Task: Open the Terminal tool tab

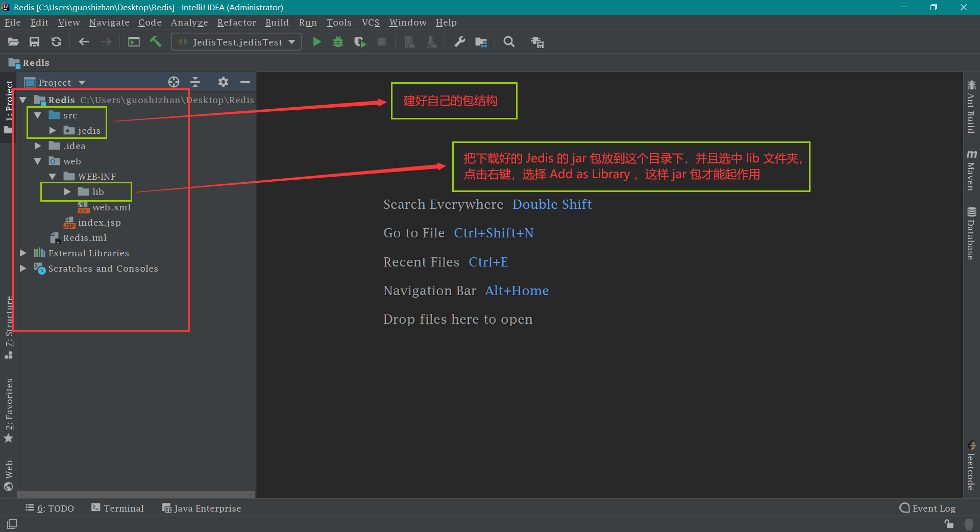Action: (117, 508)
